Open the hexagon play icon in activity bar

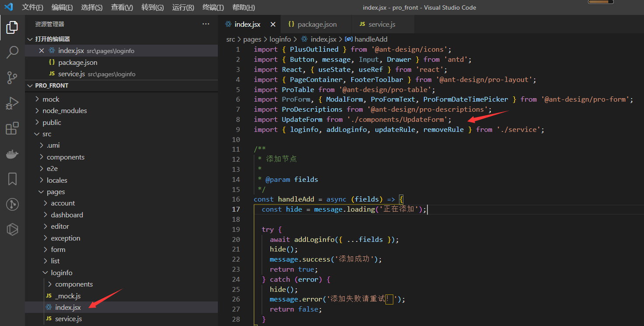point(12,229)
